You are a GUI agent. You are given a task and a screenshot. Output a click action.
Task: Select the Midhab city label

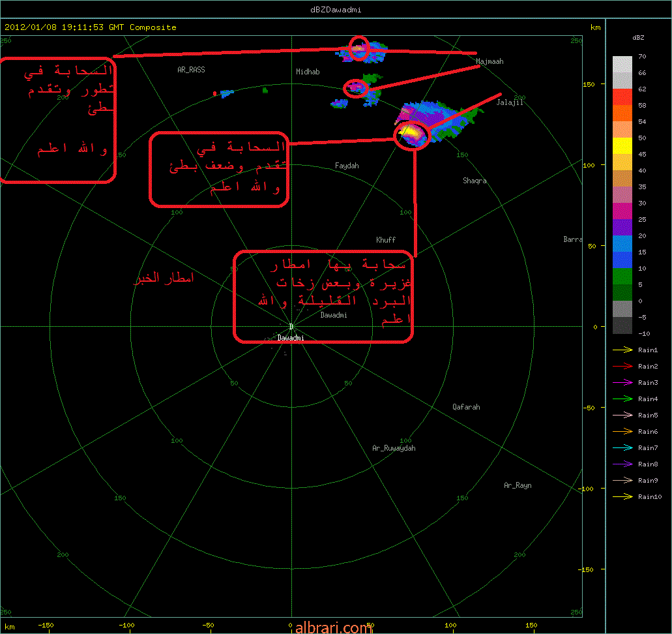308,72
